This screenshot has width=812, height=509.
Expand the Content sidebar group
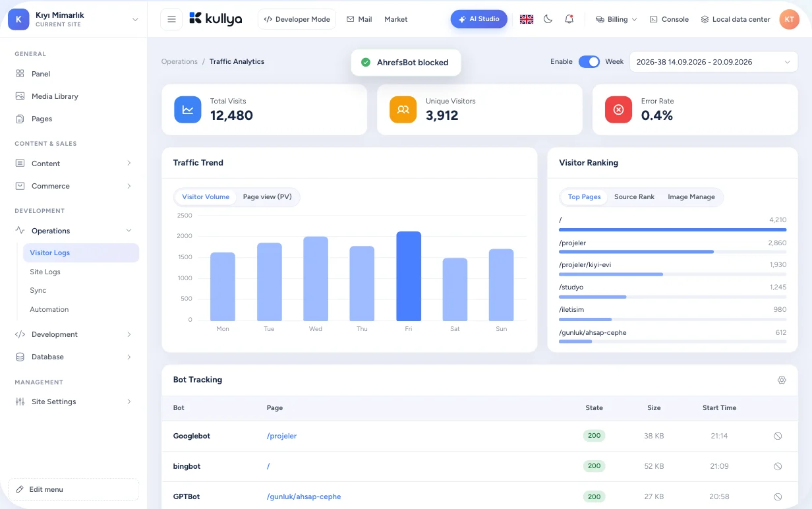coord(73,164)
